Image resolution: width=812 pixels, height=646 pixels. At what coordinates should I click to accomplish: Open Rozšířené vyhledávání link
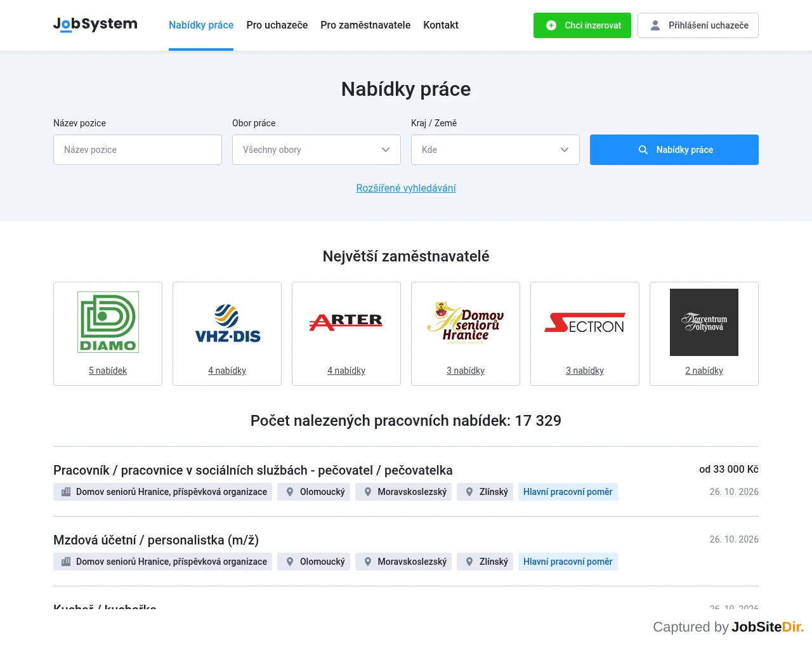(x=406, y=188)
